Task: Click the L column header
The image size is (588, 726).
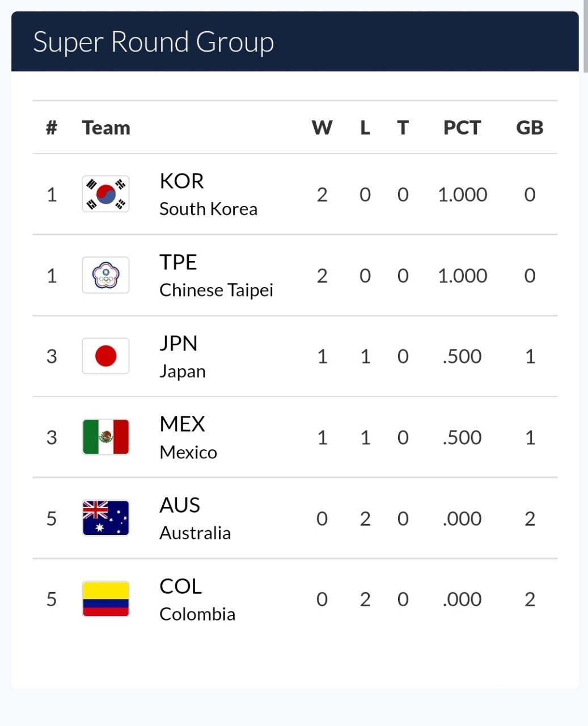Action: click(365, 128)
